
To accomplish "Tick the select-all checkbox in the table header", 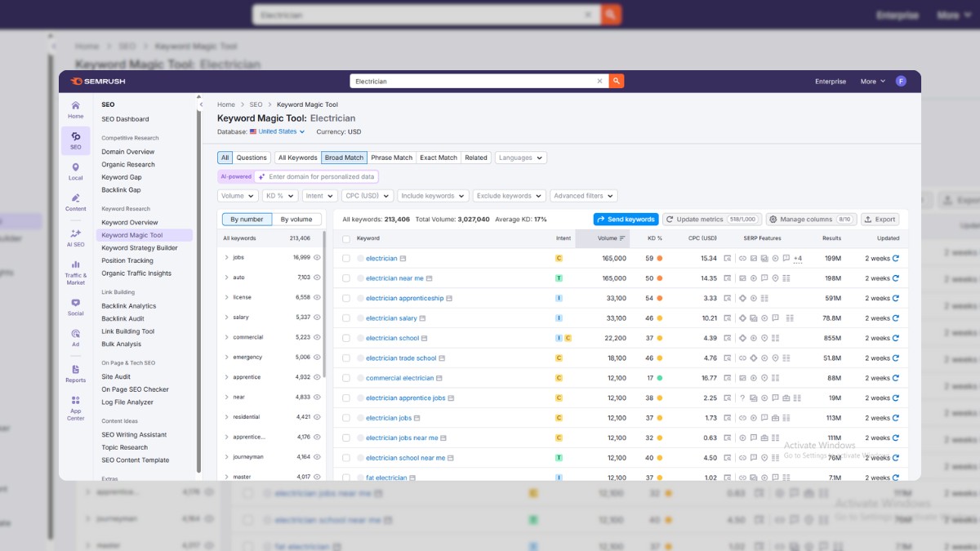I will (346, 239).
